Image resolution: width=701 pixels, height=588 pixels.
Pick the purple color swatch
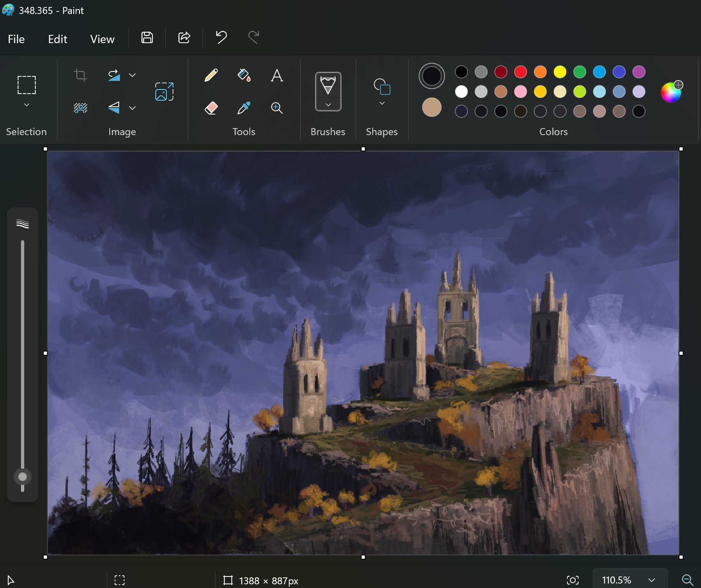pyautogui.click(x=639, y=72)
